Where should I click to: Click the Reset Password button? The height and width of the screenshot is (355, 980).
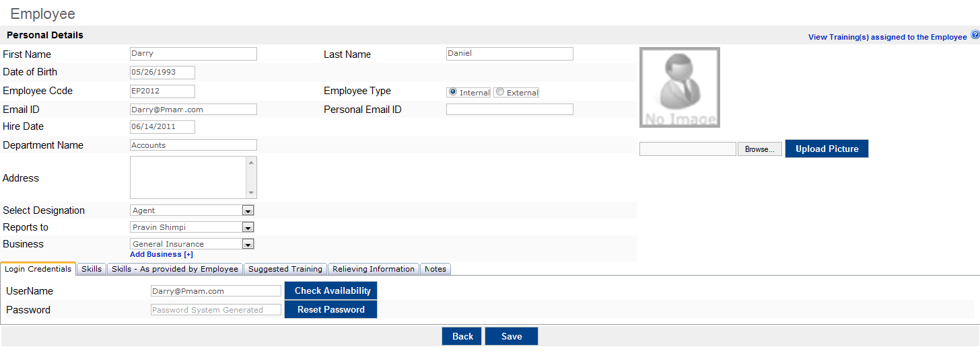pos(330,309)
